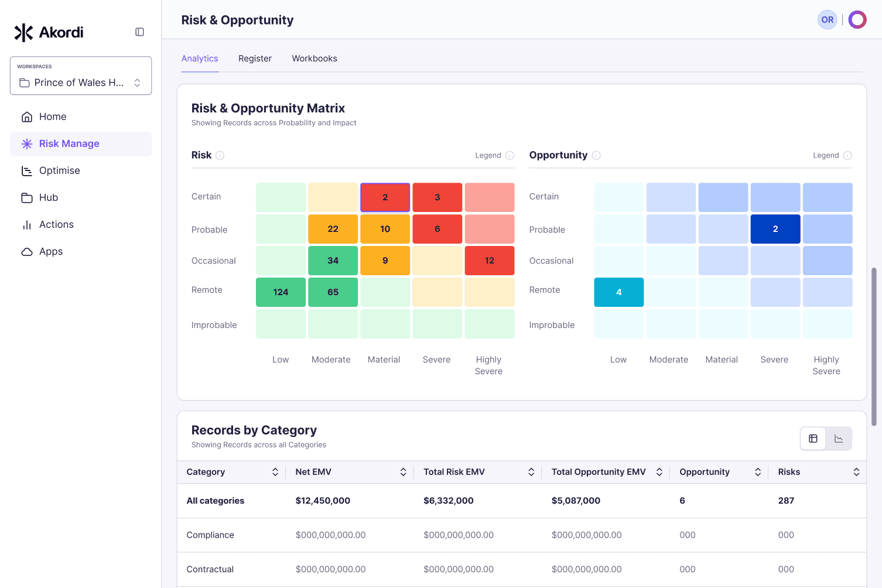This screenshot has height=588, width=882.
Task: Click info icon beside Opportunity heading
Action: 596,155
